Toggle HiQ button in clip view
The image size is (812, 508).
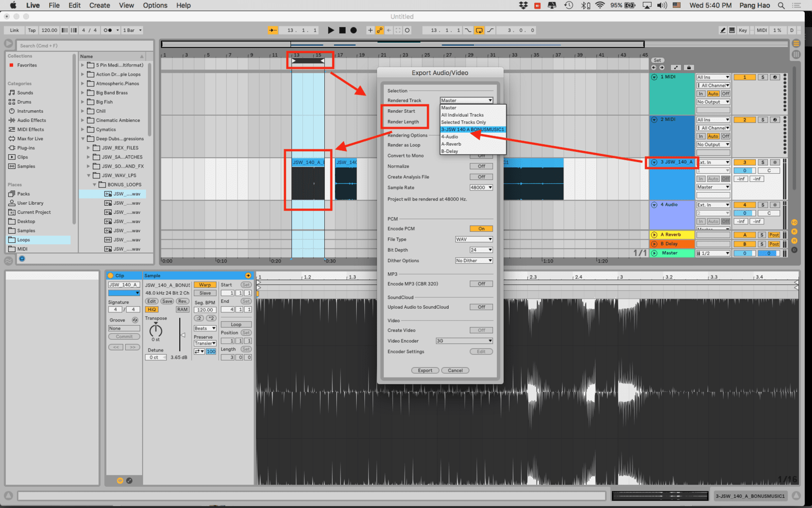(152, 309)
